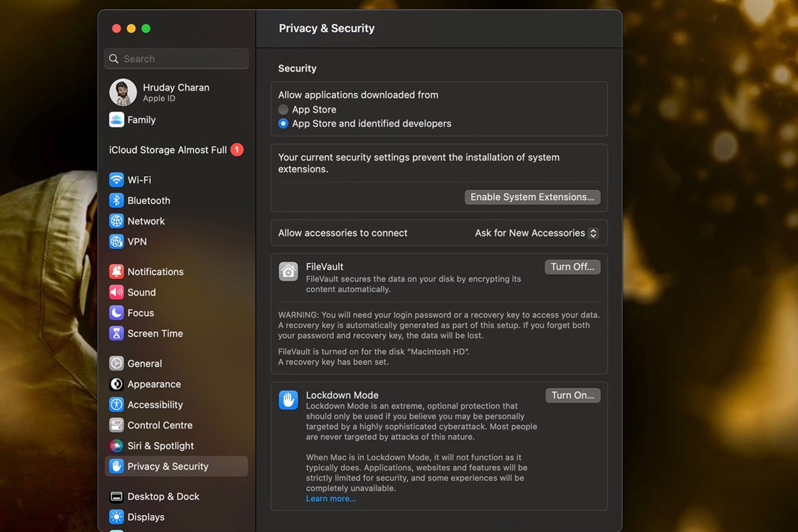
Task: Select the Network globe icon
Action: coord(116,221)
